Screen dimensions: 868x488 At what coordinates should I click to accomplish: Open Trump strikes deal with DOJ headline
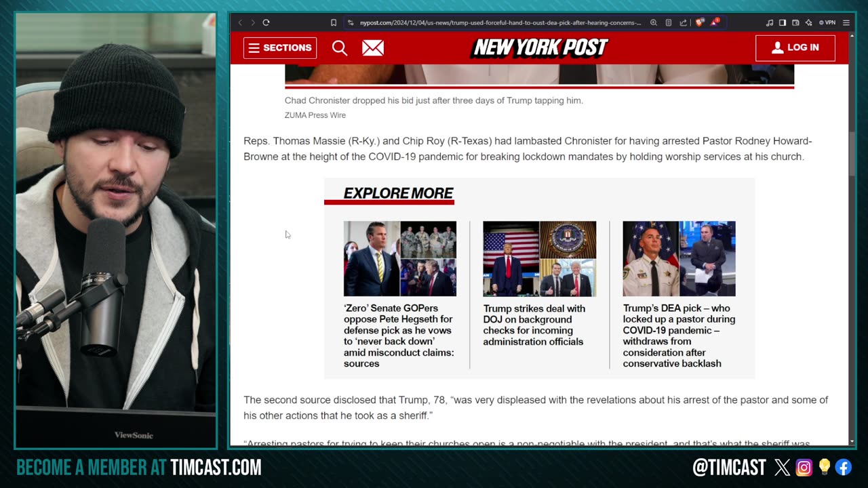tap(534, 325)
